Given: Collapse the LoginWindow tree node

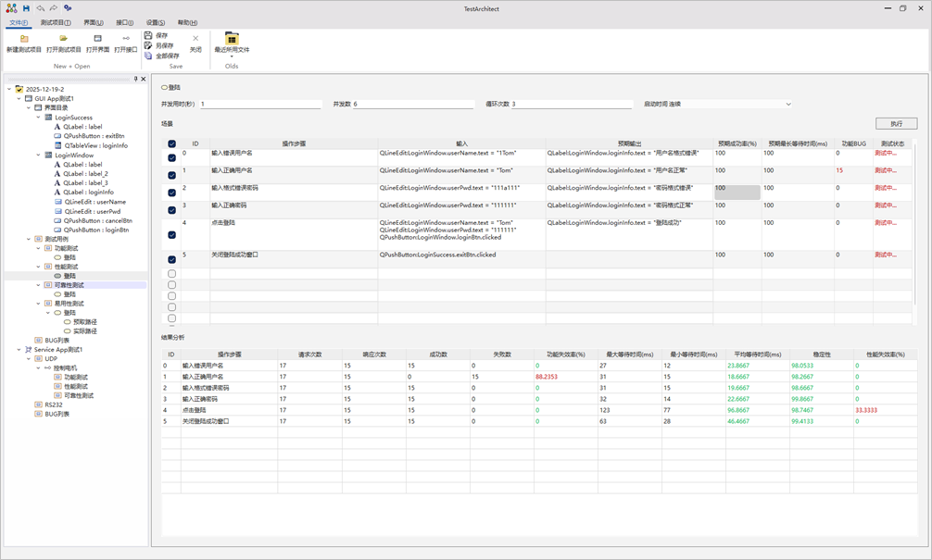Looking at the screenshot, I should pyautogui.click(x=39, y=156).
